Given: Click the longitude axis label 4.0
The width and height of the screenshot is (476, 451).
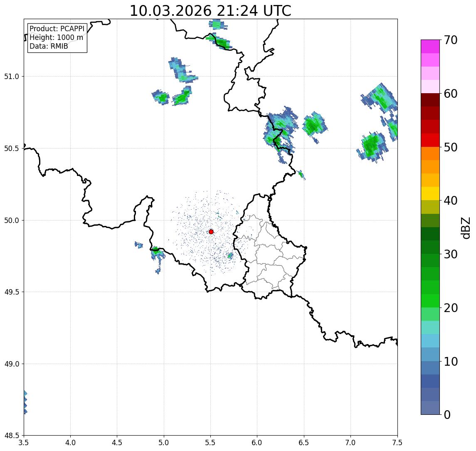Looking at the screenshot, I should point(70,443).
